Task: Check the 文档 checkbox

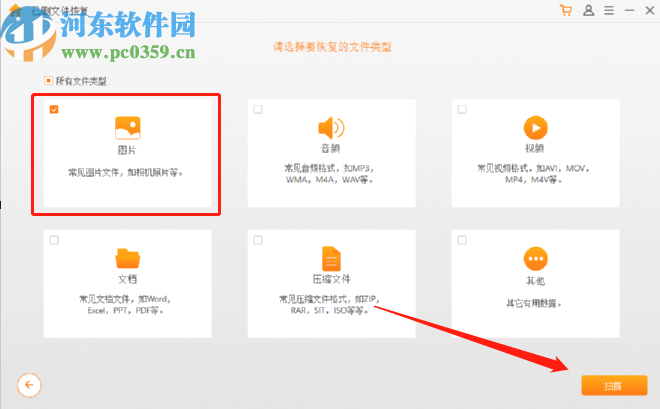Action: [x=54, y=240]
